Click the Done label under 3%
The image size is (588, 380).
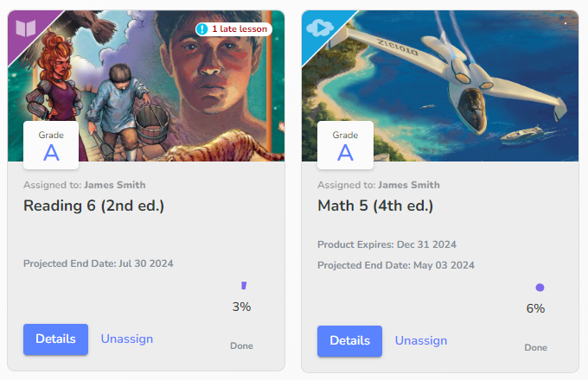click(241, 346)
